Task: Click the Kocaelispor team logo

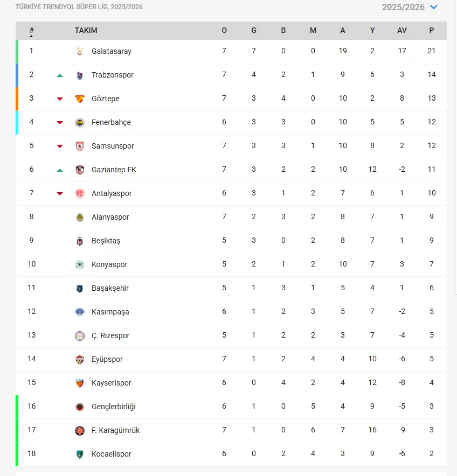Action: click(x=80, y=454)
